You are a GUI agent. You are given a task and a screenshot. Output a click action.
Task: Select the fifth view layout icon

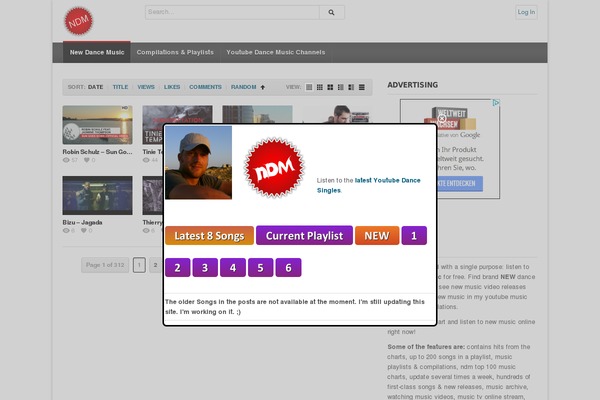[x=351, y=87]
